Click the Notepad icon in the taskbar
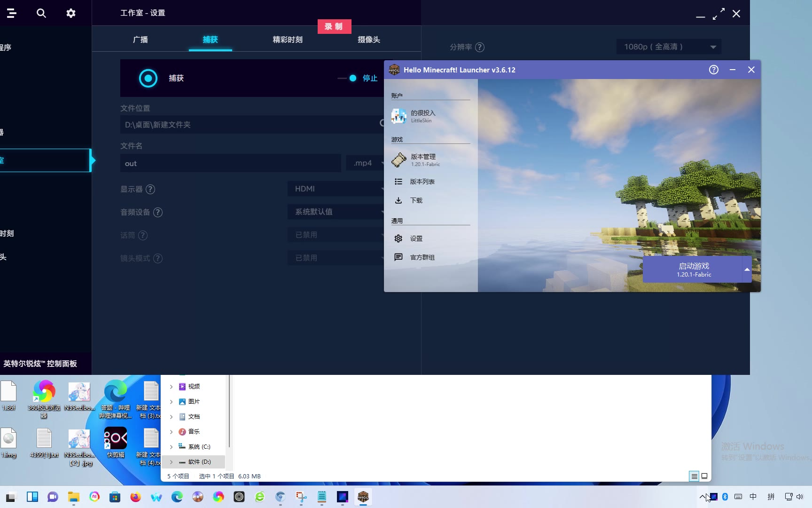This screenshot has height=508, width=812. pyautogui.click(x=322, y=497)
